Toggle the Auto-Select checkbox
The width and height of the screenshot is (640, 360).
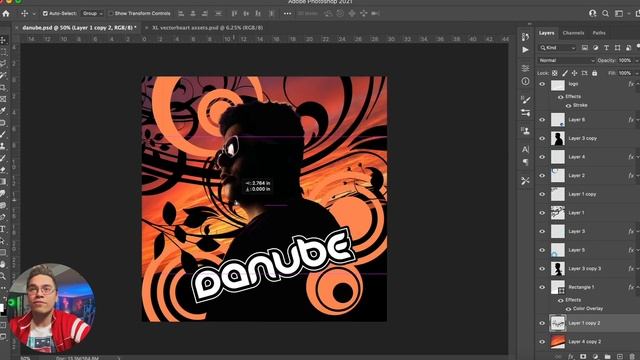click(x=45, y=13)
